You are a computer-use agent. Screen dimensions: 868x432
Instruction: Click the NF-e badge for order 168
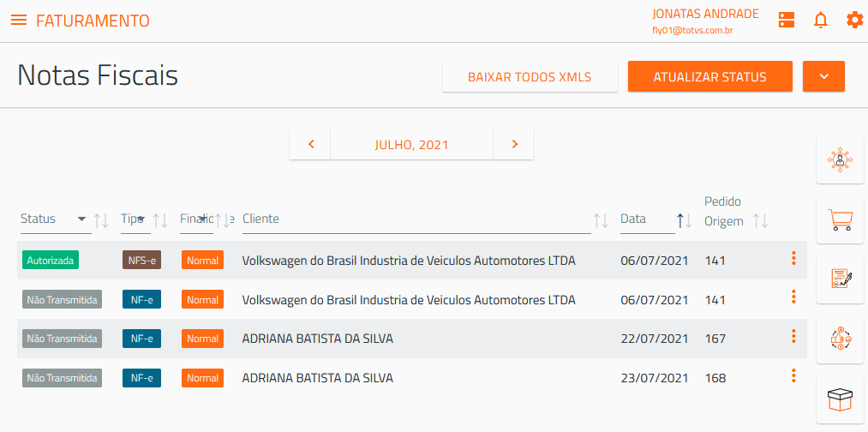tap(141, 378)
